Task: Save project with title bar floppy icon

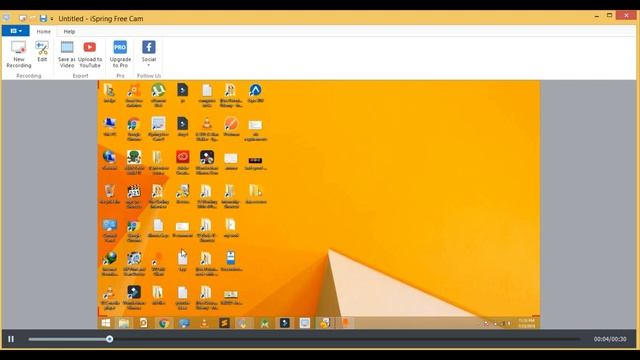Action: tap(43, 18)
